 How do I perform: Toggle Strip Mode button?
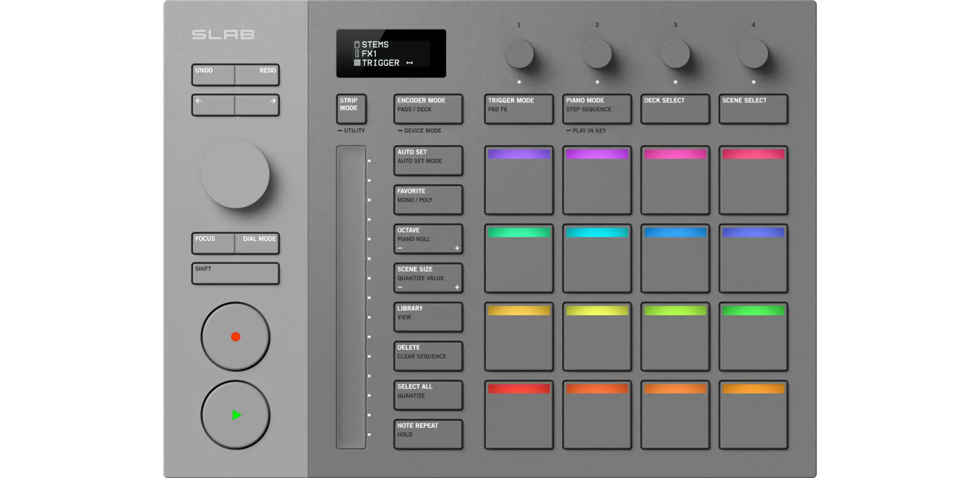coord(351,109)
